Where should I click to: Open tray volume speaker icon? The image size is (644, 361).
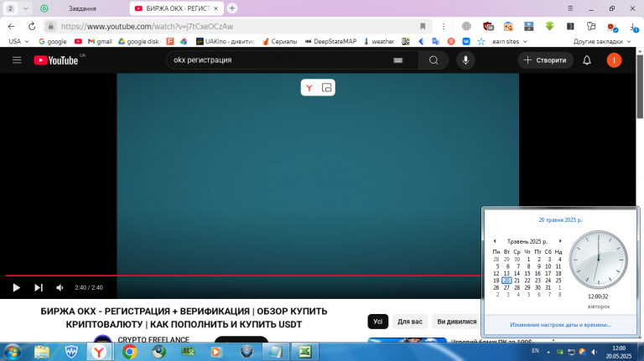tap(594, 352)
